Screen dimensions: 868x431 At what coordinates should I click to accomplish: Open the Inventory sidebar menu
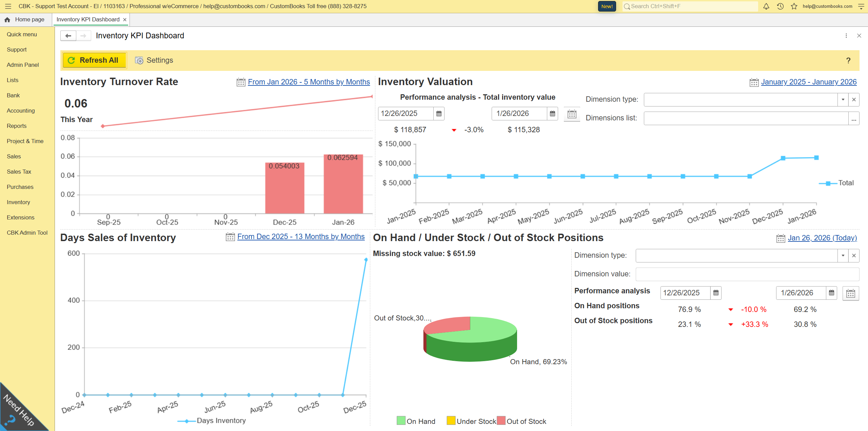18,202
